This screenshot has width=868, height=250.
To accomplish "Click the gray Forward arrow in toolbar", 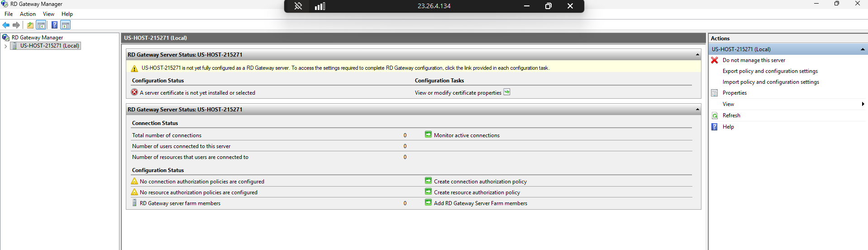I will pos(16,25).
